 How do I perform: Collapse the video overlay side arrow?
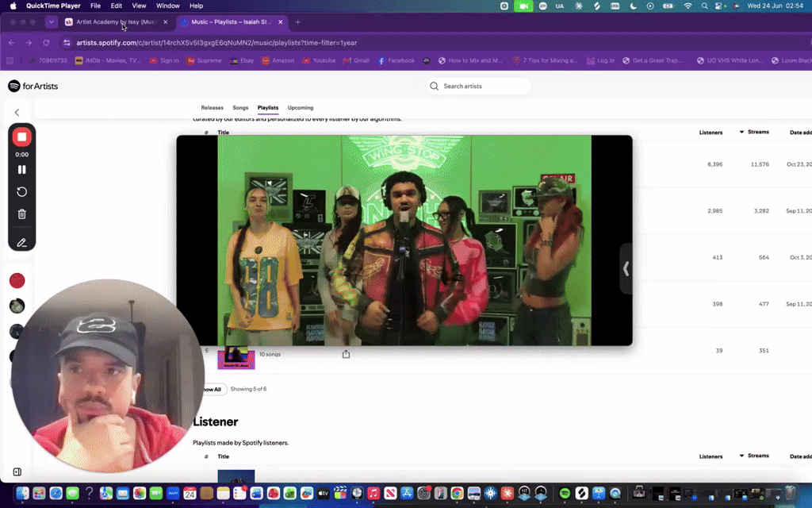[626, 268]
